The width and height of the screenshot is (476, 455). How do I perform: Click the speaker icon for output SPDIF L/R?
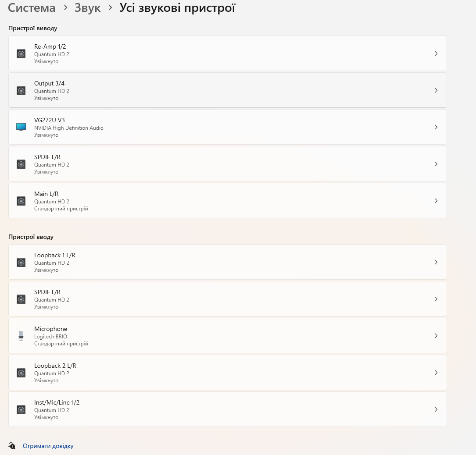coord(21,164)
